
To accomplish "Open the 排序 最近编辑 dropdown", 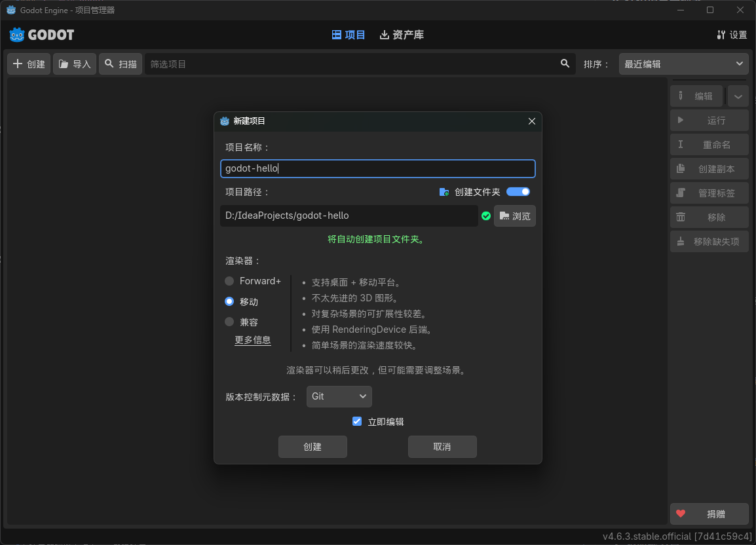I will coord(684,64).
